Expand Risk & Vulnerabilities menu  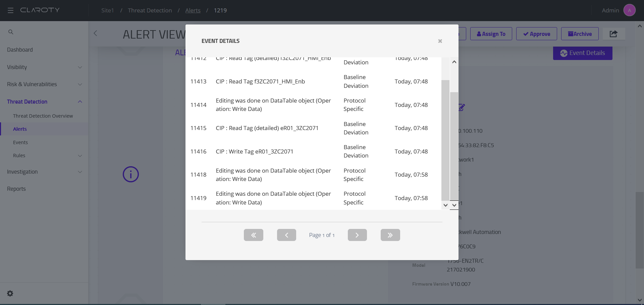44,84
